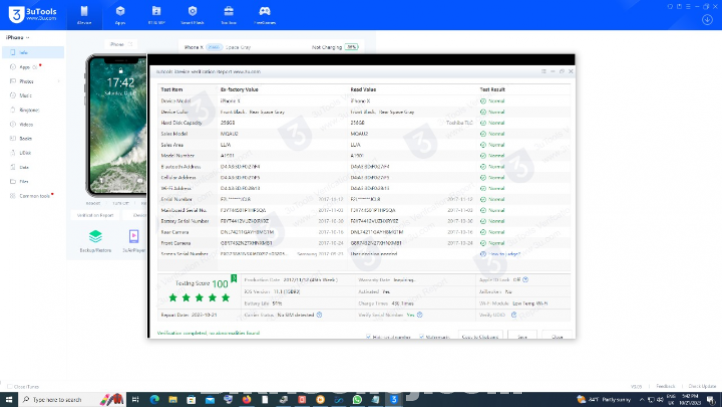Click 'Toshiba TLC' in Hard Disk row
The width and height of the screenshot is (722, 407).
pyautogui.click(x=459, y=123)
